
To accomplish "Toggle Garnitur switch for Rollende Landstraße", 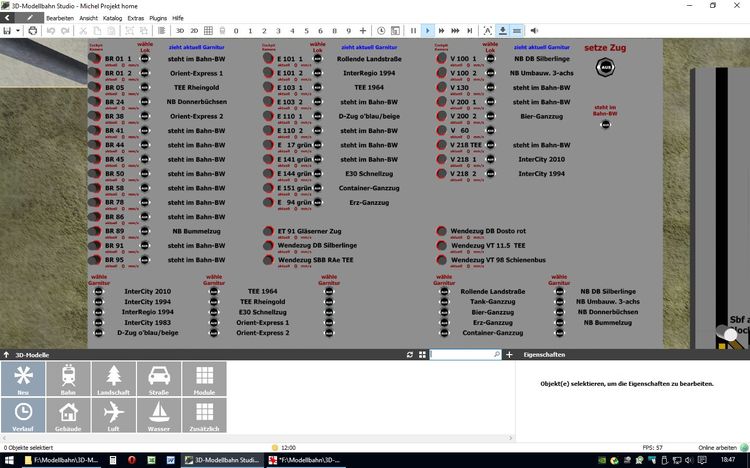I will (x=444, y=291).
